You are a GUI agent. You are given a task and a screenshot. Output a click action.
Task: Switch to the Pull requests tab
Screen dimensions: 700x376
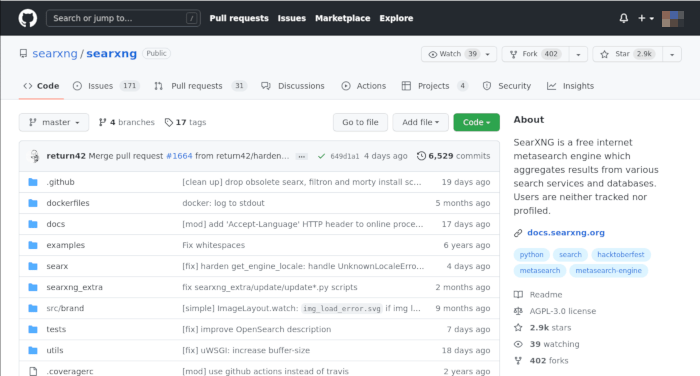[x=200, y=86]
